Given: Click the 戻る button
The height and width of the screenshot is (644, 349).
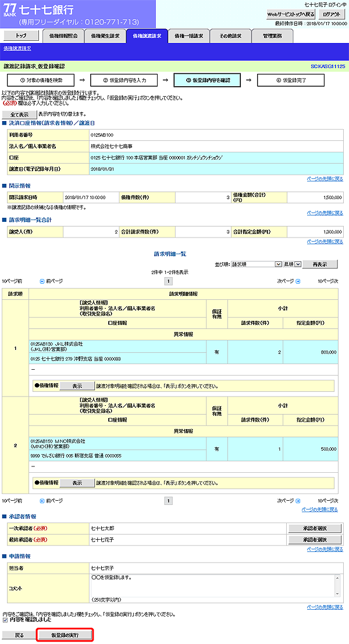Looking at the screenshot, I should click(x=19, y=635).
